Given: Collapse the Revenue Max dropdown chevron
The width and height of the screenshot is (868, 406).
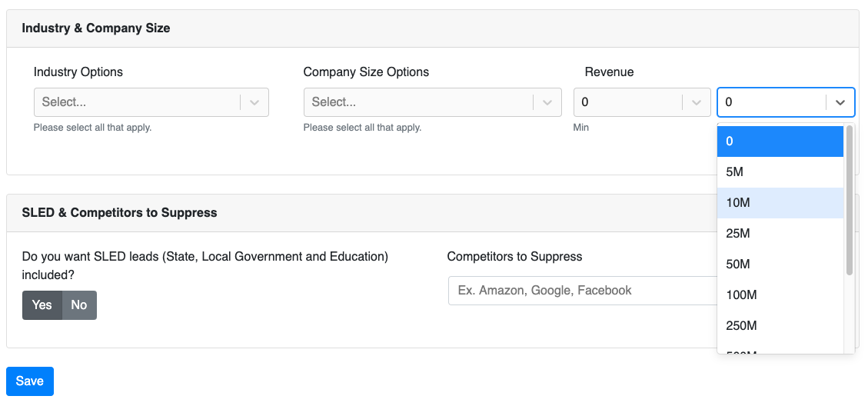Looking at the screenshot, I should click(840, 102).
